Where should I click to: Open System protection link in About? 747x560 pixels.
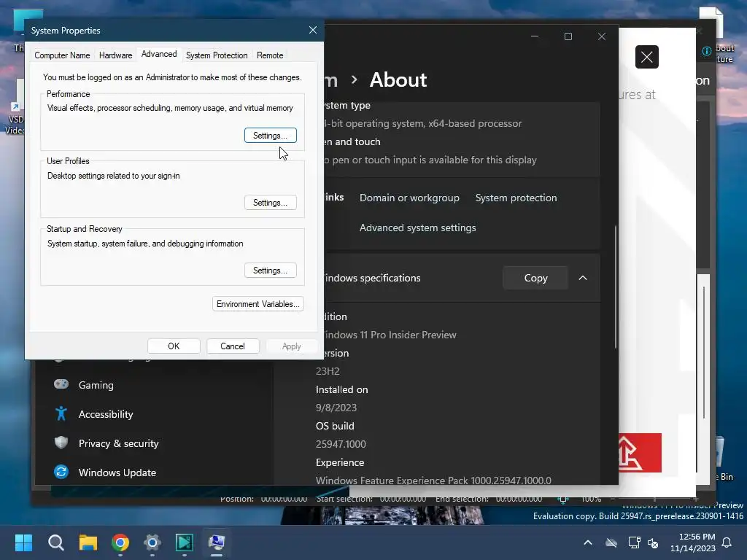(516, 198)
